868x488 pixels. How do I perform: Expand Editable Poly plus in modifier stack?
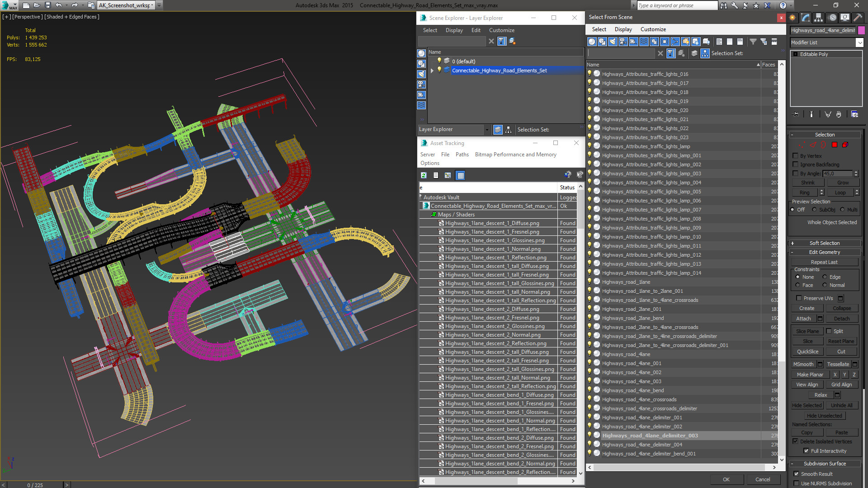coord(796,54)
